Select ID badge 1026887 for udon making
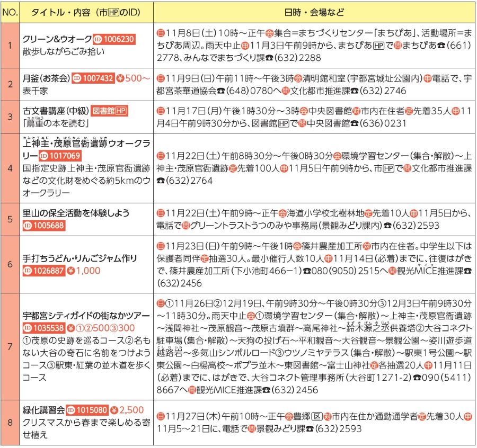477x448 pixels. coord(44,270)
